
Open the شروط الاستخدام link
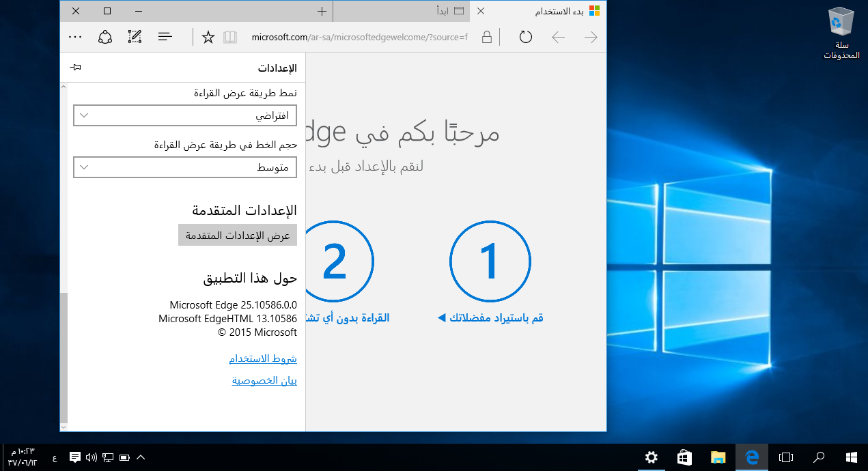click(x=263, y=358)
